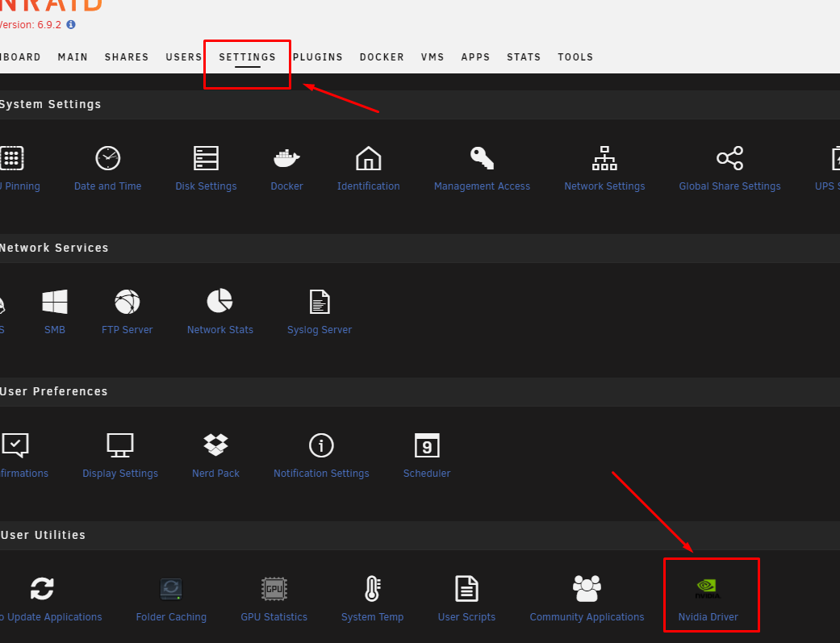Click the User Utilities section header

[x=43, y=535]
